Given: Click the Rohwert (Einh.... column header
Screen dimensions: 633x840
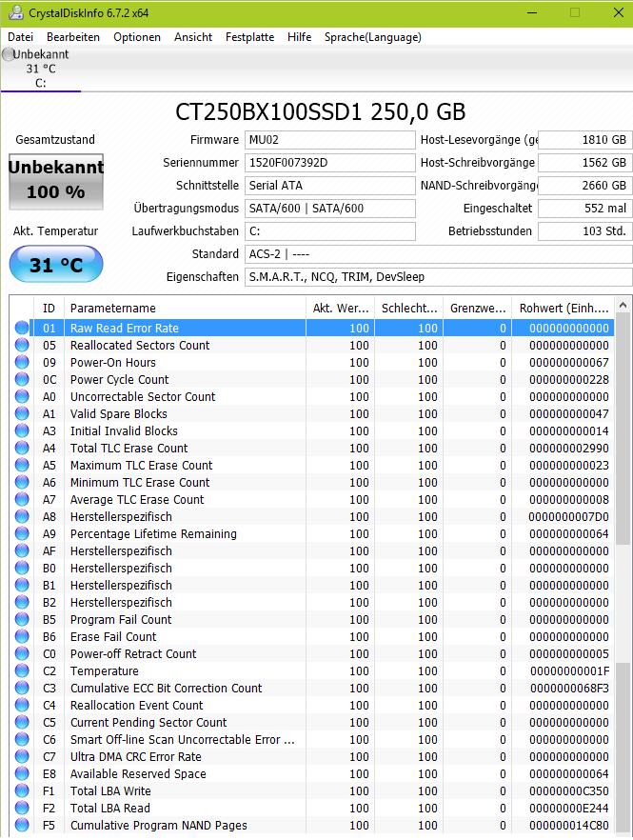Looking at the screenshot, I should 564,308.
